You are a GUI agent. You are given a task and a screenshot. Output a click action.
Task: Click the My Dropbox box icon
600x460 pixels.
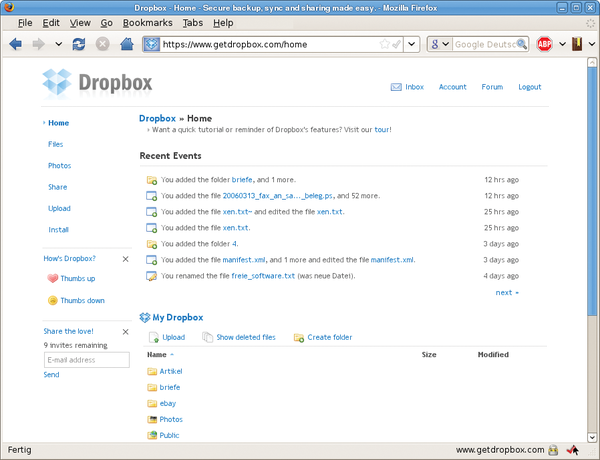coord(145,317)
